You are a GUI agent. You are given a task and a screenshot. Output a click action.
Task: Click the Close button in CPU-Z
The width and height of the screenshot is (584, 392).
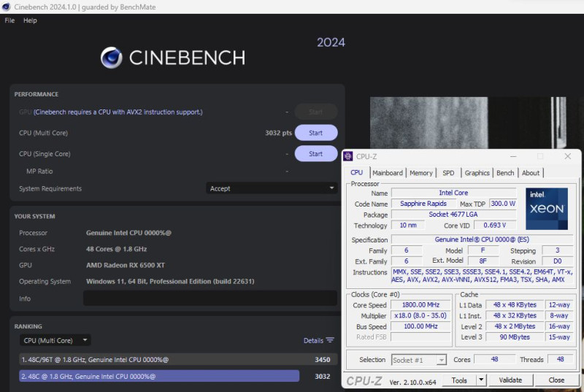pos(556,380)
